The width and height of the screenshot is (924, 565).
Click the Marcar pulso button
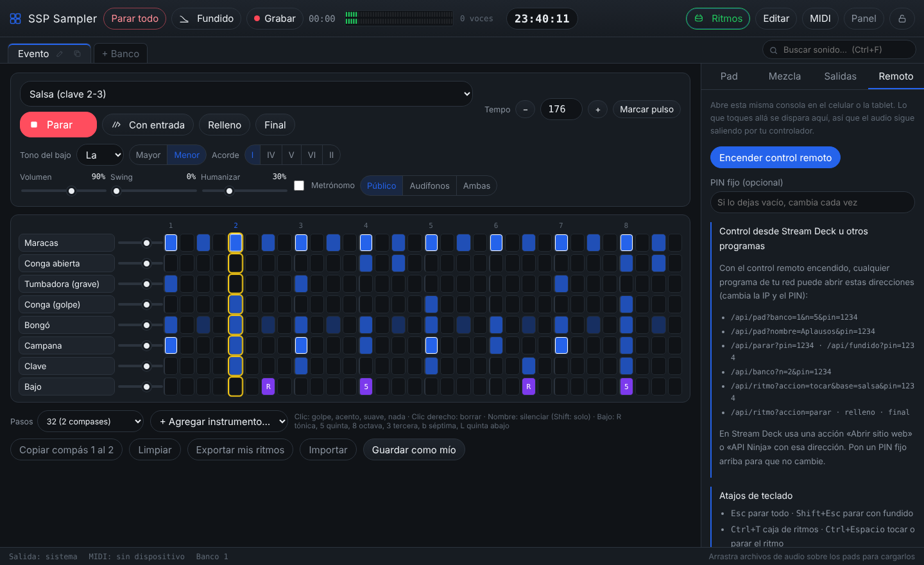click(x=647, y=109)
